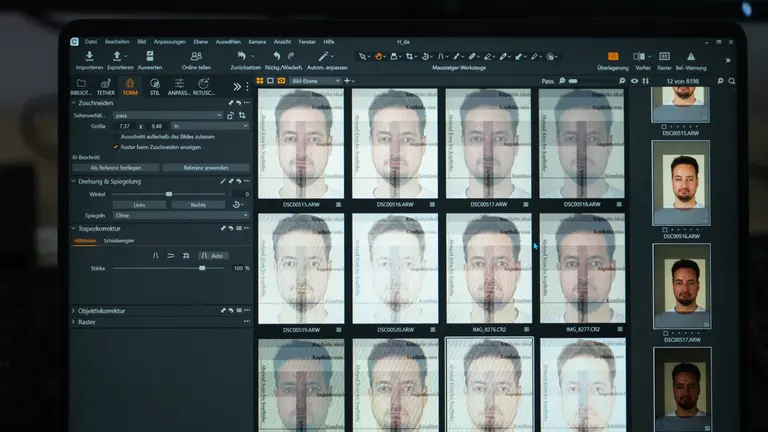Click Referenz anwenden button

206,168
